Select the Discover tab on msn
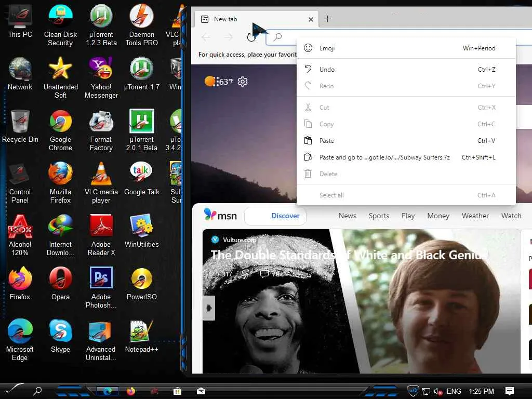 275,216
